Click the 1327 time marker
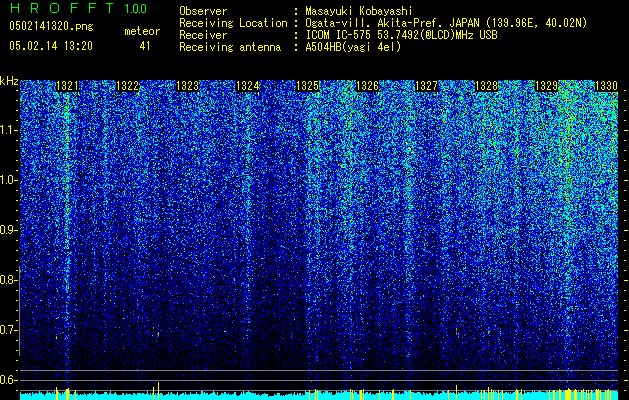 pos(426,86)
